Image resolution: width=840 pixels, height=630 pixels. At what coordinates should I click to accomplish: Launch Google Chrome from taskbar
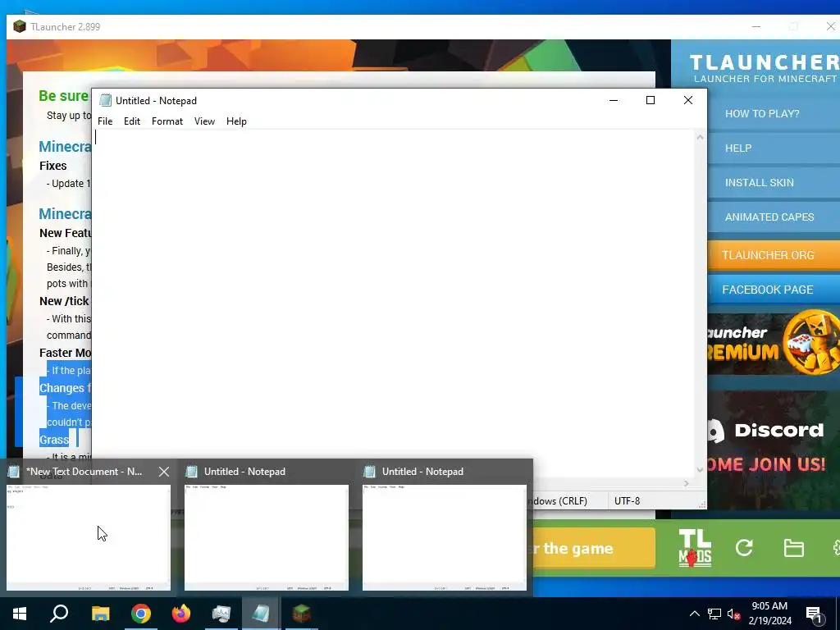(141, 614)
